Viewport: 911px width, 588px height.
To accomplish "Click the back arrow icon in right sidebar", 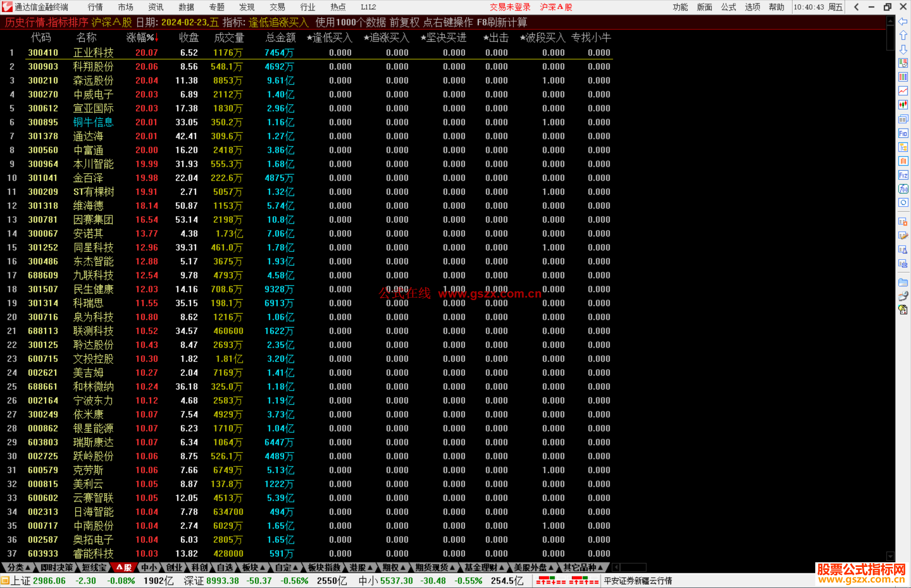I will point(903,21).
